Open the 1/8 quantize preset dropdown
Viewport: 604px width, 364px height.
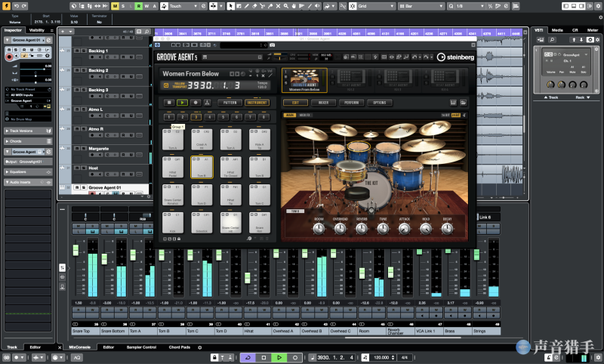(470, 6)
